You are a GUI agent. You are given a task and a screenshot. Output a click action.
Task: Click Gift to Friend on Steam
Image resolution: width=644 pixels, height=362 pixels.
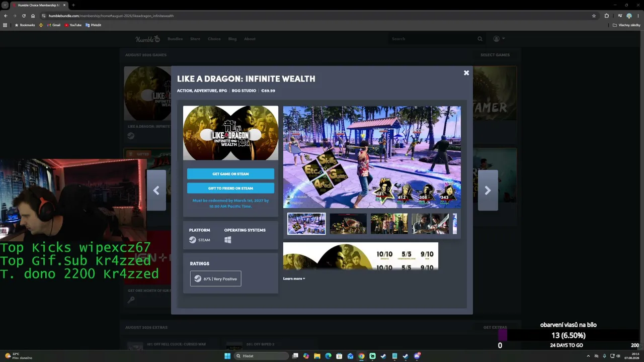[230, 188]
